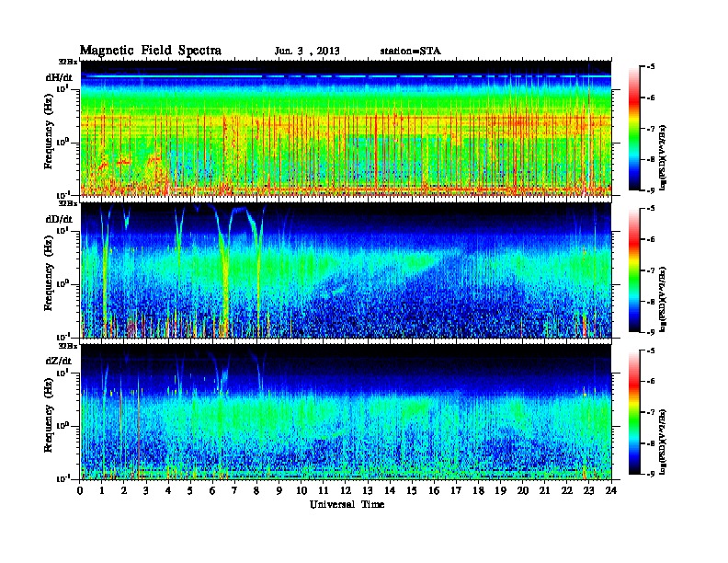The height and width of the screenshot is (563, 728).
Task: Click hour tick label "3" on time axis
Action: (146, 490)
